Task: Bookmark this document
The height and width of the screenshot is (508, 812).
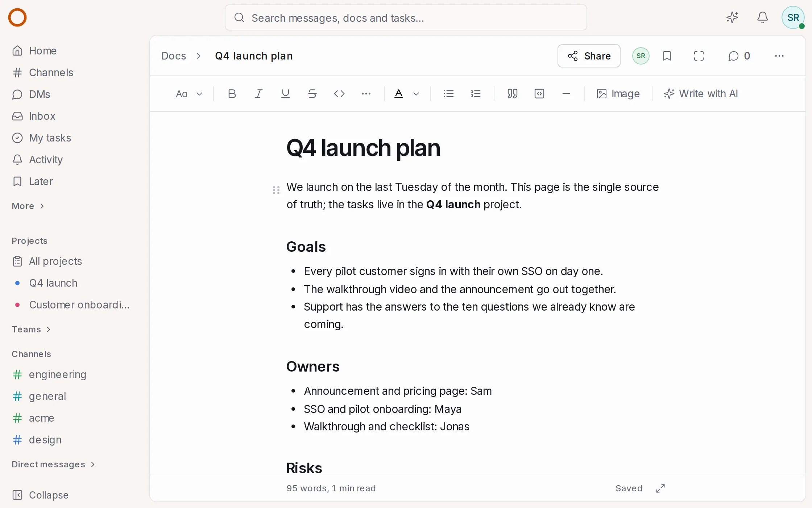Action: coord(667,56)
